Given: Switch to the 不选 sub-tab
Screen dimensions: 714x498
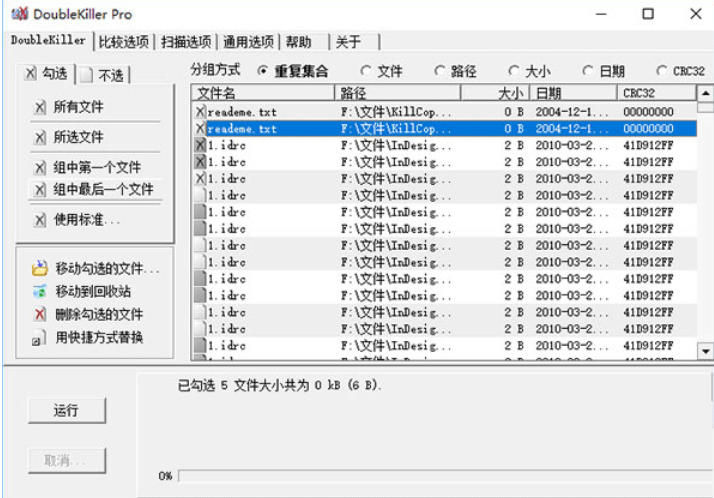Looking at the screenshot, I should [x=104, y=75].
